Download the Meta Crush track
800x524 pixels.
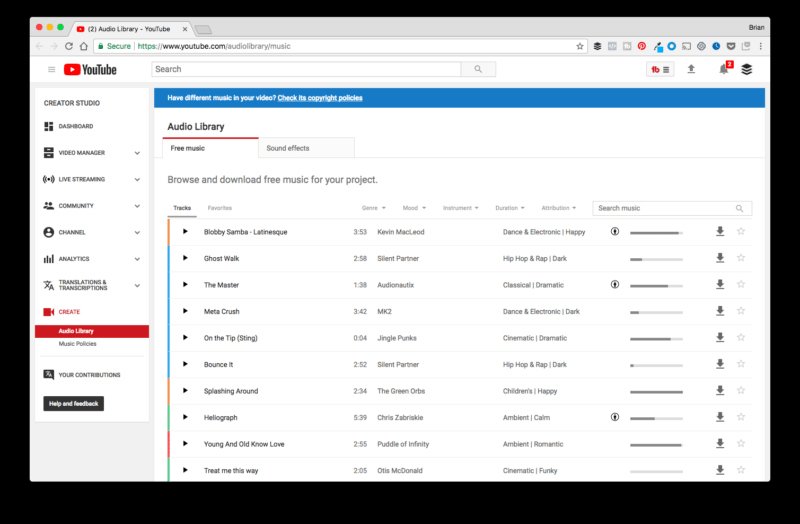[720, 311]
